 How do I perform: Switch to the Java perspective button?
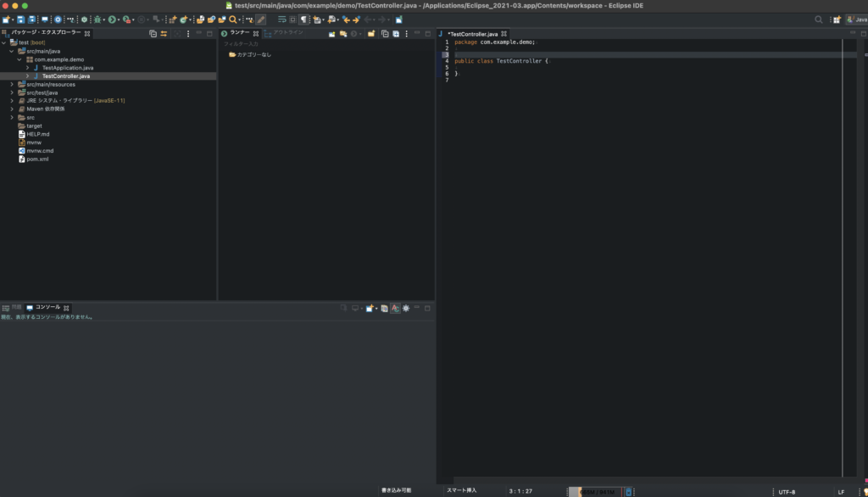point(858,20)
